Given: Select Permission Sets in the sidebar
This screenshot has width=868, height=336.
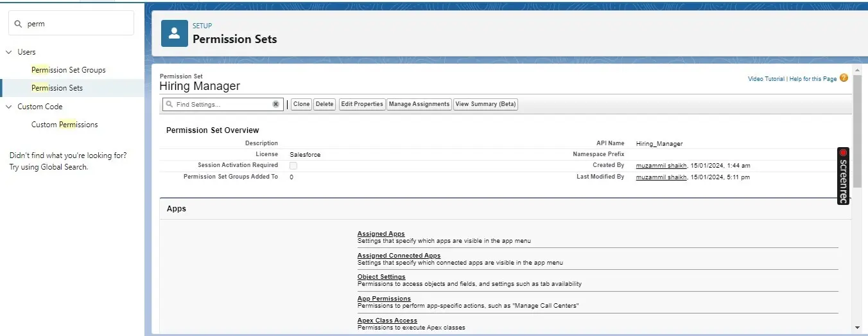Looking at the screenshot, I should [x=57, y=88].
